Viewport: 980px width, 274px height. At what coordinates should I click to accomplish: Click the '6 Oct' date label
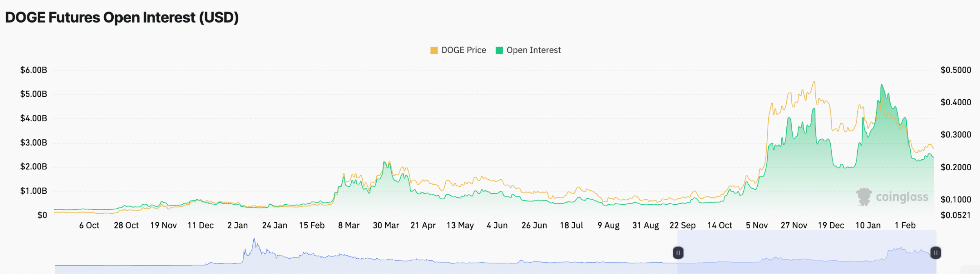[89, 225]
